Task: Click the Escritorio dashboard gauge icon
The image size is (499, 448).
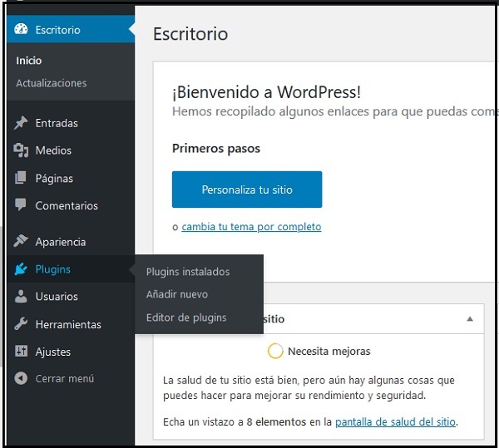Action: [x=21, y=29]
